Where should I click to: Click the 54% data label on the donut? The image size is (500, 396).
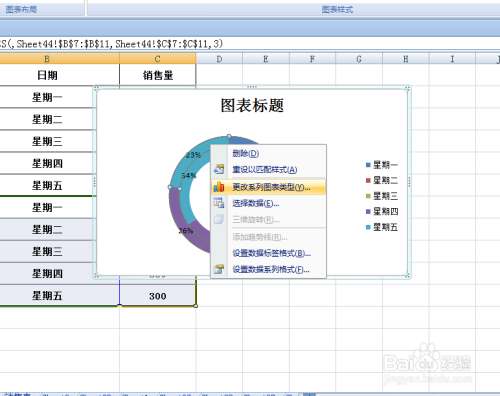point(189,175)
